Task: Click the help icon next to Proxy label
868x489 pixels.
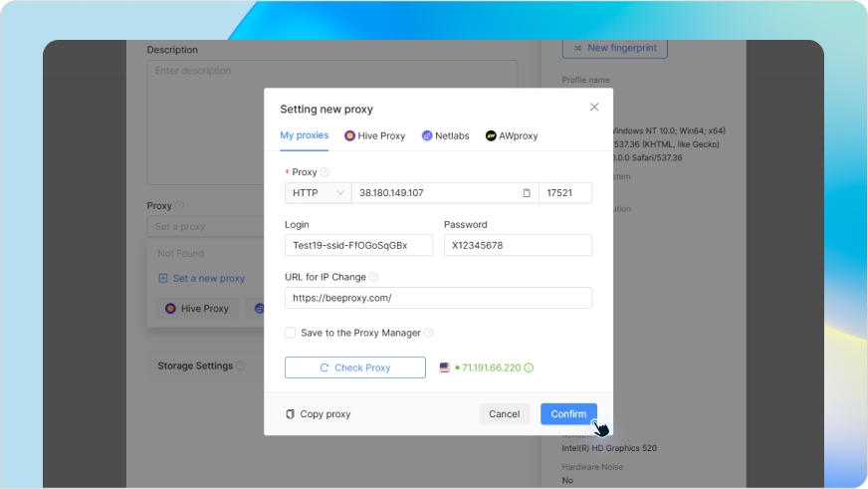Action: (325, 172)
